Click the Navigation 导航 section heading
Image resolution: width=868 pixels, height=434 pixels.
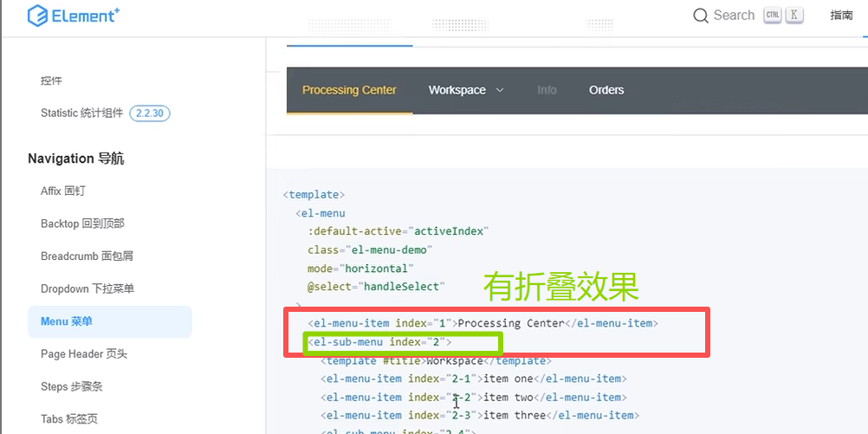[76, 159]
